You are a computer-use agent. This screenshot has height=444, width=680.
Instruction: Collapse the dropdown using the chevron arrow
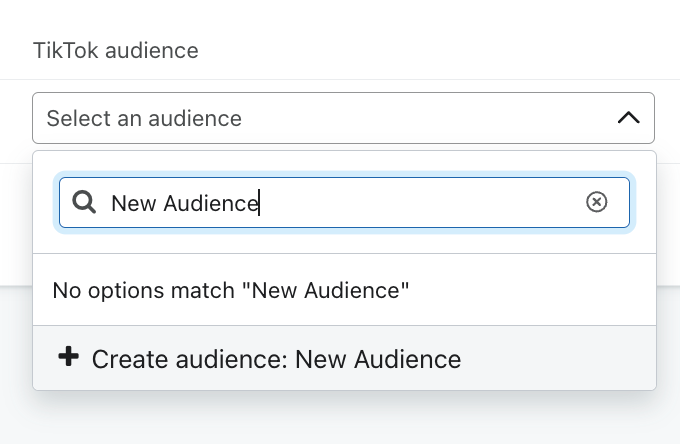tap(628, 118)
